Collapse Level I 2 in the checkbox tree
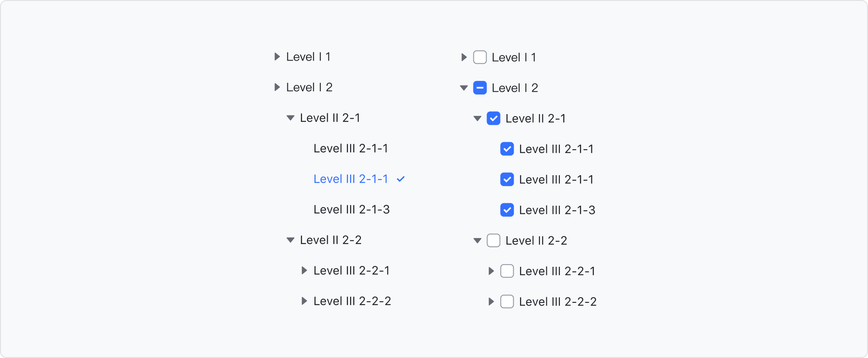This screenshot has height=358, width=868. 464,88
